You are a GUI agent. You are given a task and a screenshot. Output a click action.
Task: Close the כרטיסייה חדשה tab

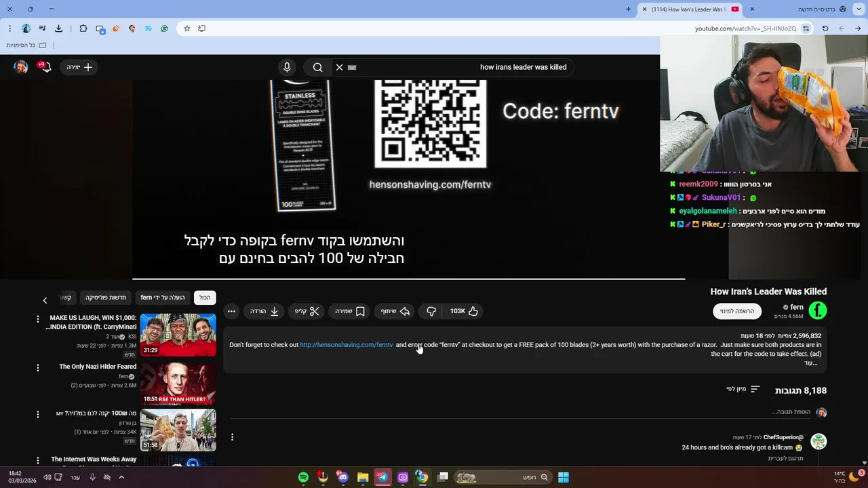[x=752, y=9]
